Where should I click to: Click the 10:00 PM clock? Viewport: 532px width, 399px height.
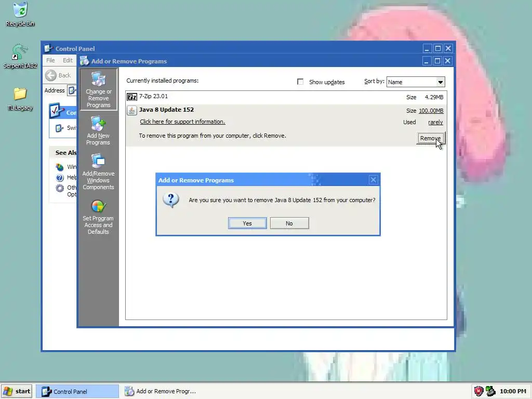point(513,391)
